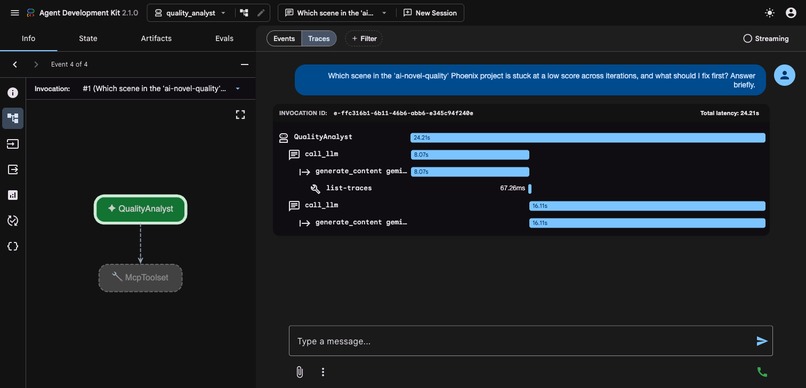Go to next event arrow
This screenshot has height=388, width=806.
36,64
